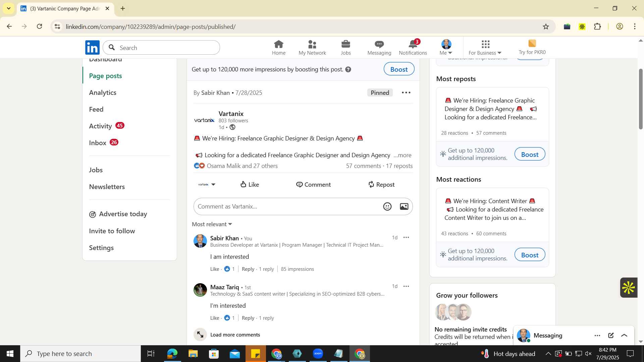
Task: Open the 57 comments link on the post
Action: coord(364,166)
